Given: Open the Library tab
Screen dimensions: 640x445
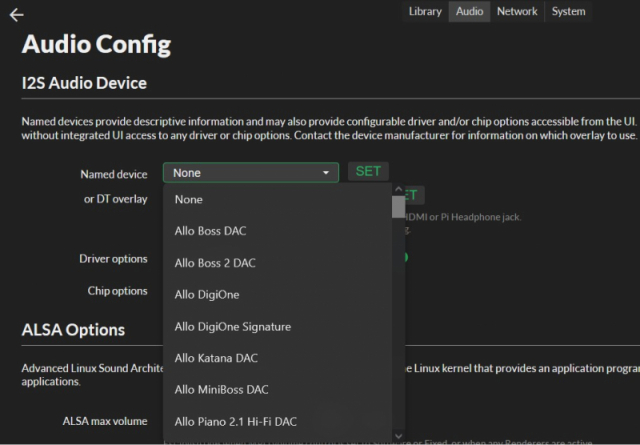Looking at the screenshot, I should (425, 11).
